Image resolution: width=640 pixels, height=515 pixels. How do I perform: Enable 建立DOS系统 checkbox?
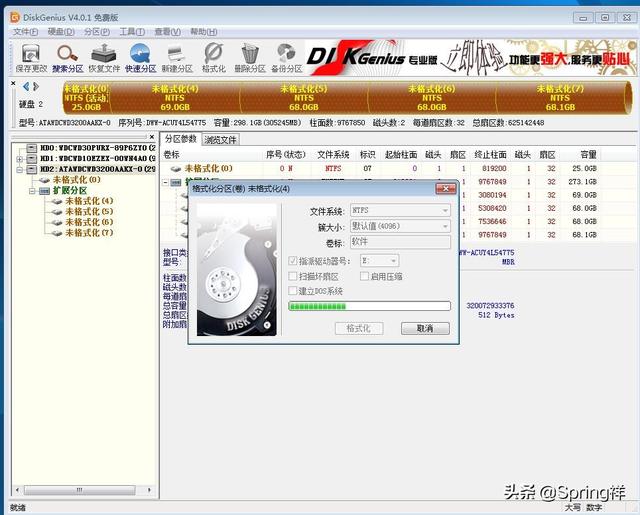click(292, 291)
